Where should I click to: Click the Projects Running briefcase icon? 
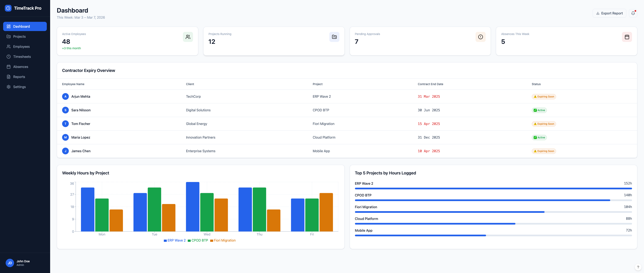pyautogui.click(x=334, y=37)
